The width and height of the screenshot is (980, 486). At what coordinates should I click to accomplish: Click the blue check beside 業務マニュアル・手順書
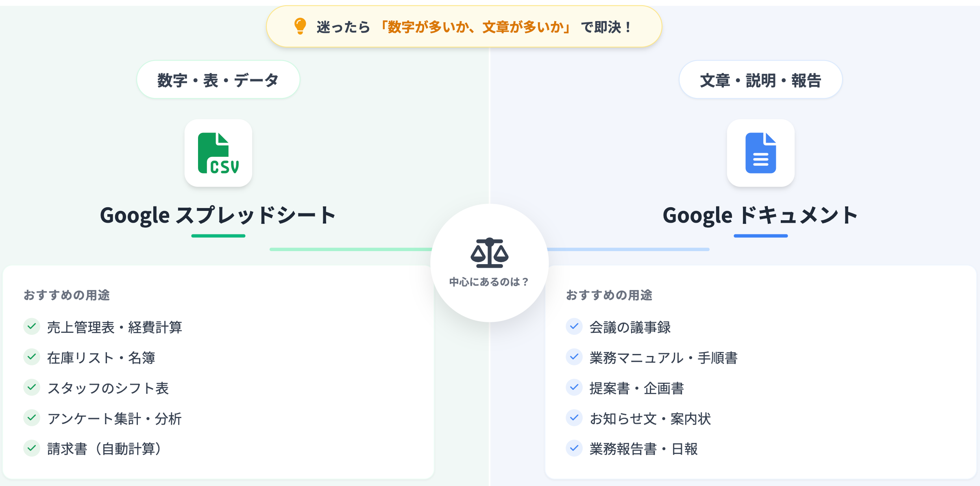pos(574,357)
